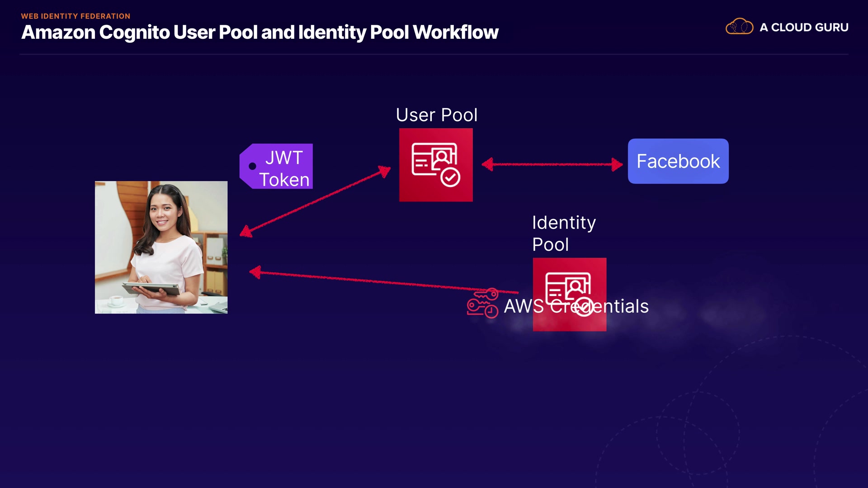Click the 'AWS Credentials' text
868x488 pixels.
pos(576,306)
